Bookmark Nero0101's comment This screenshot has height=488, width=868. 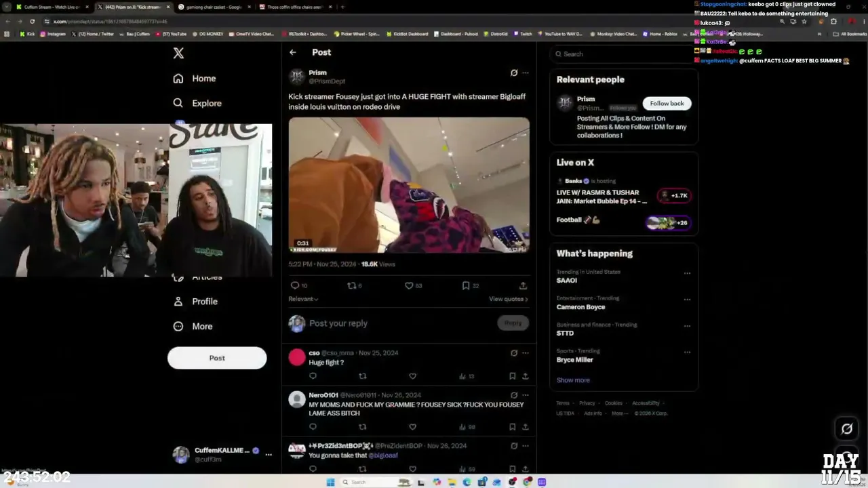(x=512, y=427)
